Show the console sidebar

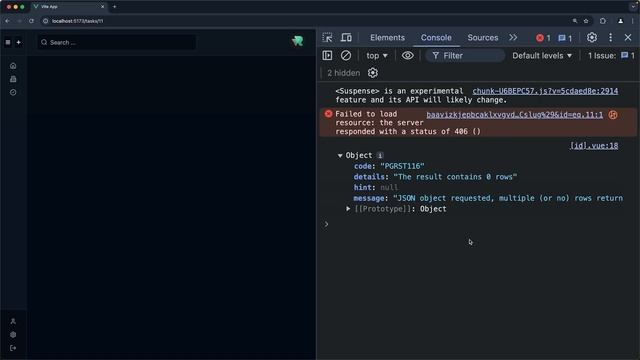pos(327,56)
